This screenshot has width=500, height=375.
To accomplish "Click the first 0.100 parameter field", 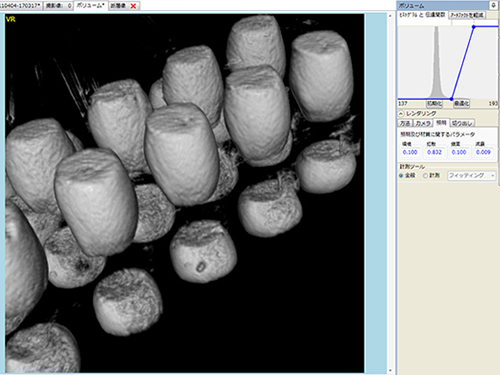I will [x=410, y=152].
